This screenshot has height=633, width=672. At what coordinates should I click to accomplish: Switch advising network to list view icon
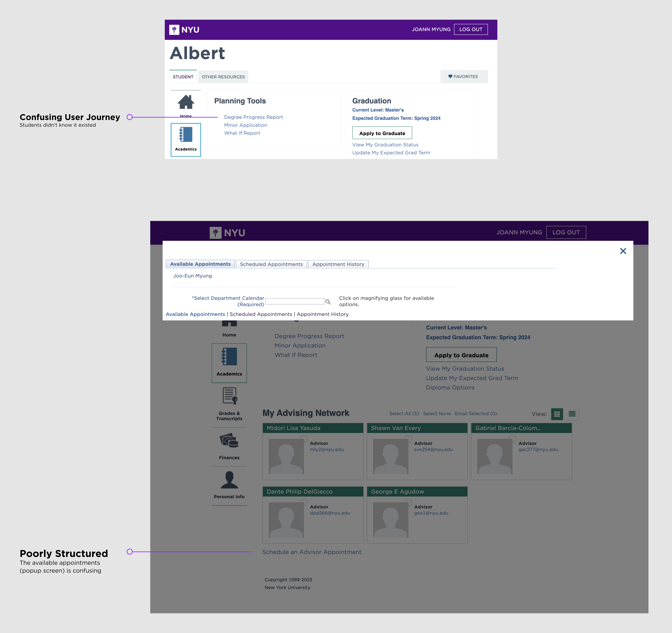click(572, 414)
